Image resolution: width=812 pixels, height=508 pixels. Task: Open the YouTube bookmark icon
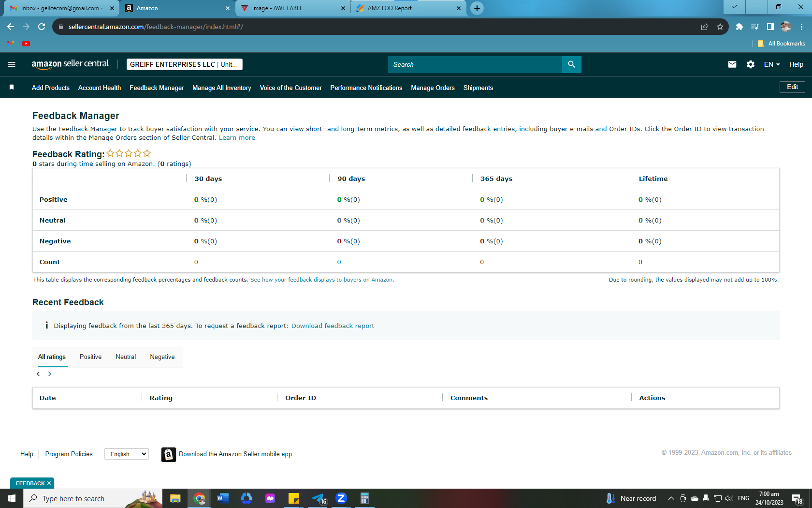point(26,44)
